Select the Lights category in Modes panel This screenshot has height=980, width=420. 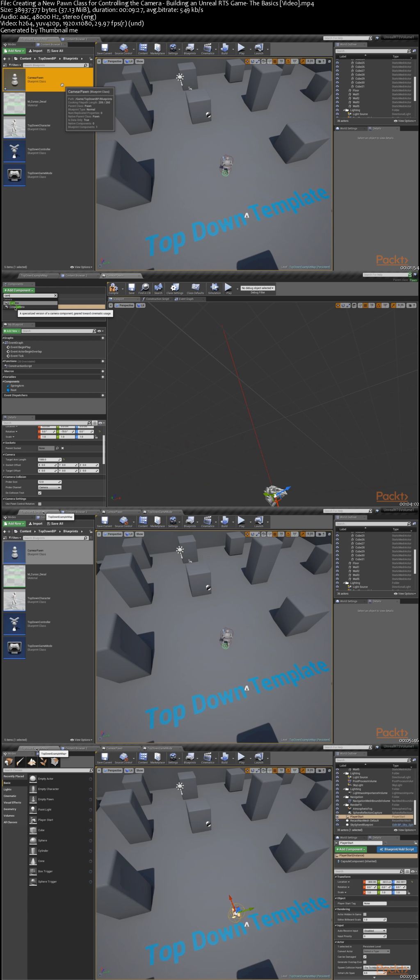pos(8,789)
